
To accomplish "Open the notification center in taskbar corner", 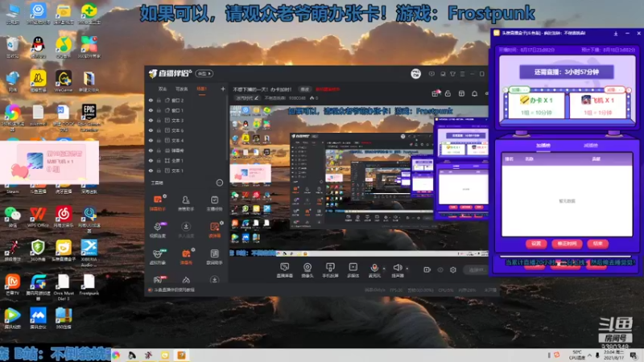I will point(634,356).
